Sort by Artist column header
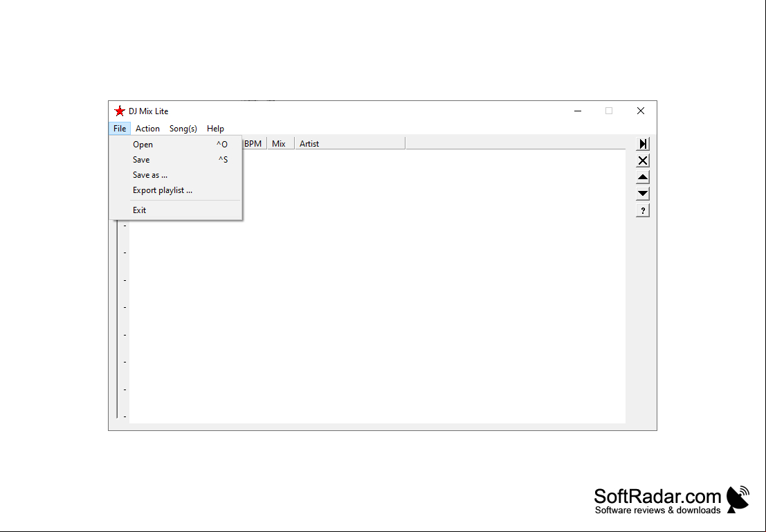This screenshot has width=766, height=532. [349, 144]
